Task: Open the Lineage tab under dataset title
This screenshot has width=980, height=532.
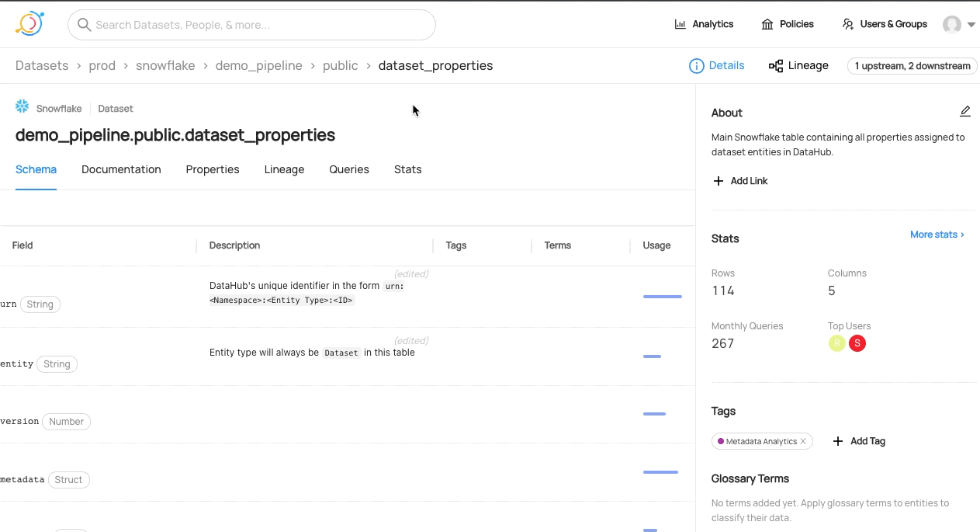Action: tap(284, 169)
